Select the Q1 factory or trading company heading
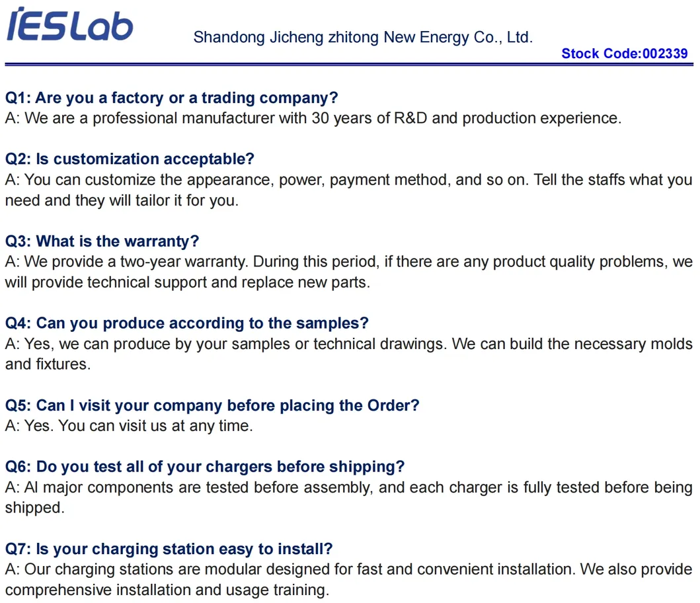 pyautogui.click(x=171, y=99)
